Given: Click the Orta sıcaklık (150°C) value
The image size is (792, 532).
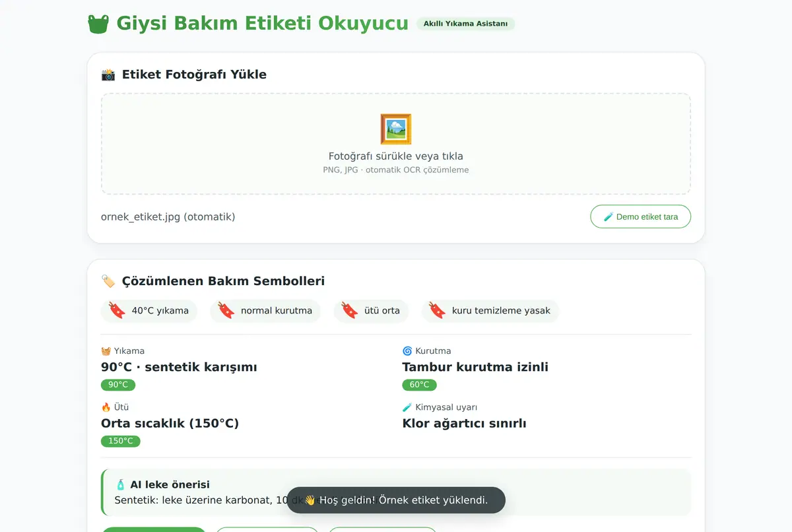Looking at the screenshot, I should coord(170,423).
